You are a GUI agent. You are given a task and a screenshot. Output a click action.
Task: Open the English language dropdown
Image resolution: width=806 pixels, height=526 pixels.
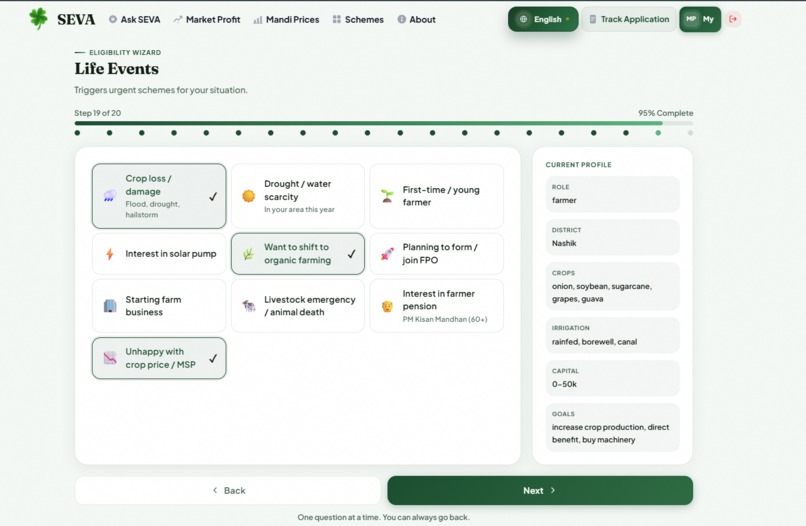pos(543,19)
